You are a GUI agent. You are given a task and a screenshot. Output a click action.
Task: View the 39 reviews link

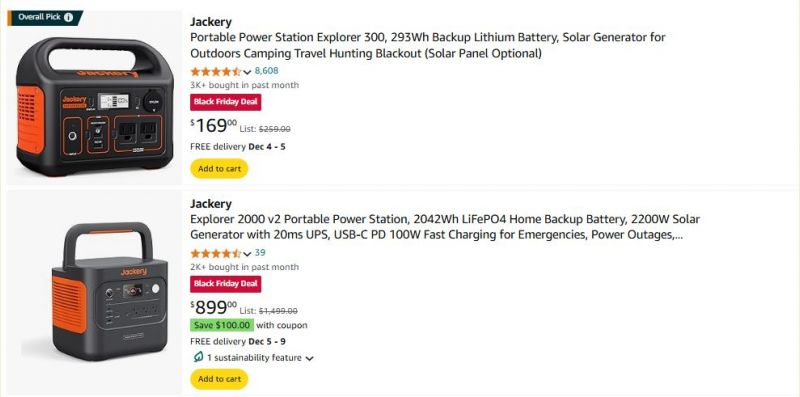click(260, 253)
